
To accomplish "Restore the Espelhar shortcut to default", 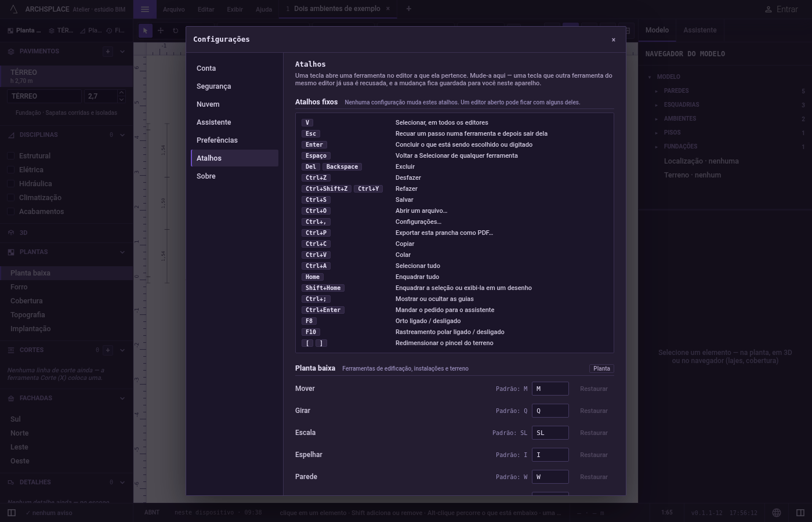I will 594,455.
